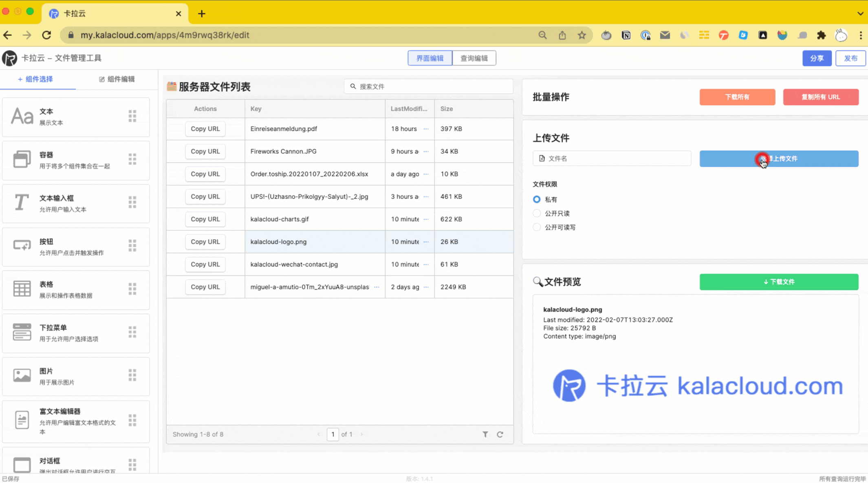Click the 富文本编辑器 component icon

click(21, 420)
